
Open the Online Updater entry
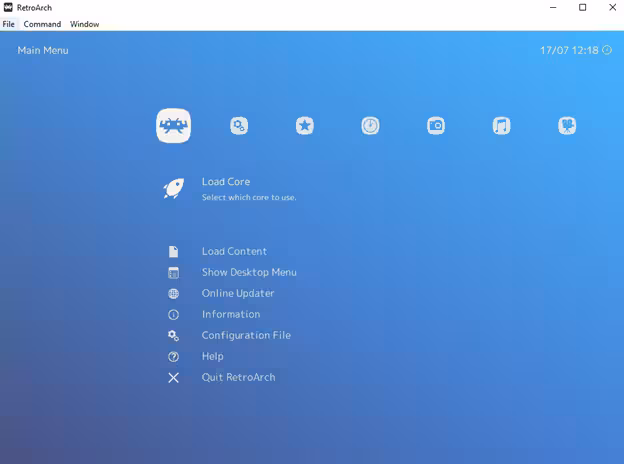(x=238, y=294)
